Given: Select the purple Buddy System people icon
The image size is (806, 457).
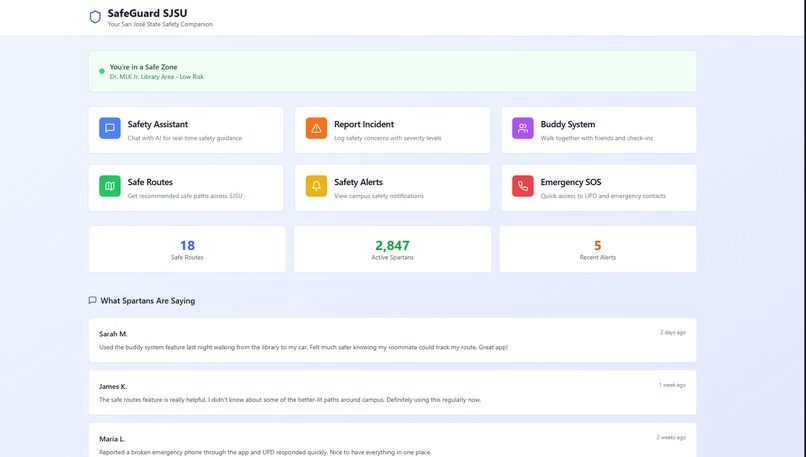Looking at the screenshot, I should 523,129.
